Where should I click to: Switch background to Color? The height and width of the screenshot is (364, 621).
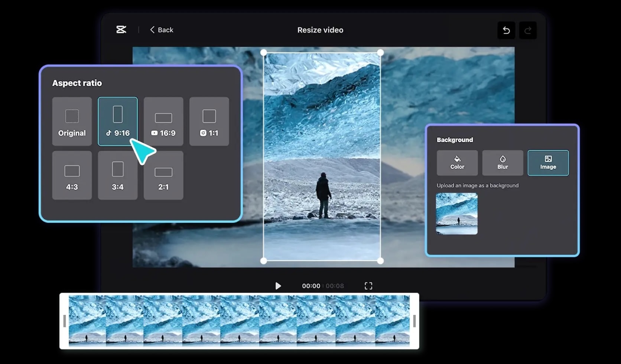click(457, 163)
